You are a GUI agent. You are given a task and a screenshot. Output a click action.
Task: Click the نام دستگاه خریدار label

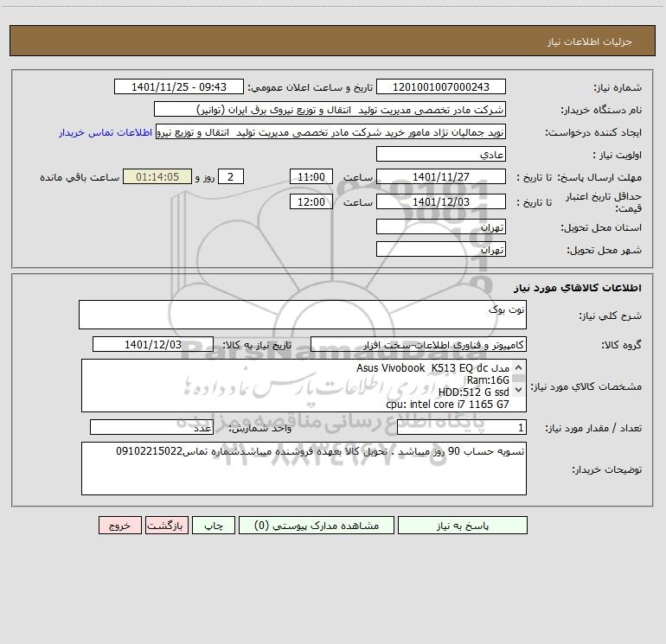coord(601,110)
